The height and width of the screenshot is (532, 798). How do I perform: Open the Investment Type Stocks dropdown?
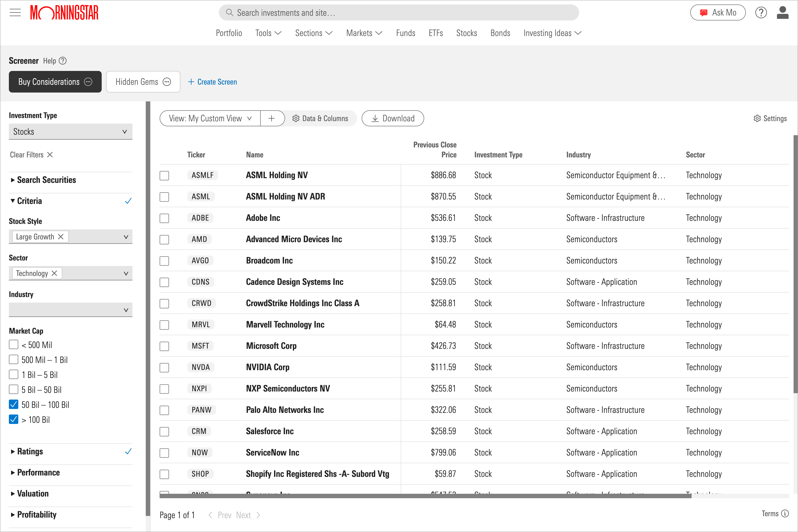[71, 132]
